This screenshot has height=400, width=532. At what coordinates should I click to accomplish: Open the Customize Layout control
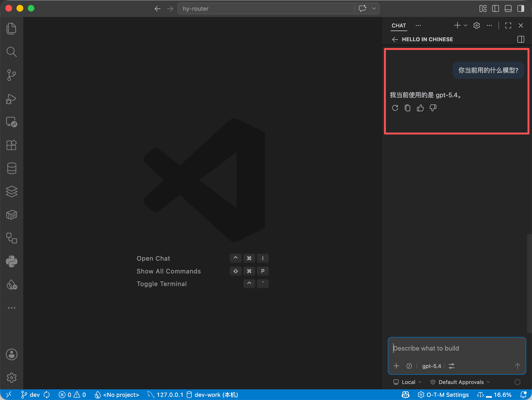483,8
